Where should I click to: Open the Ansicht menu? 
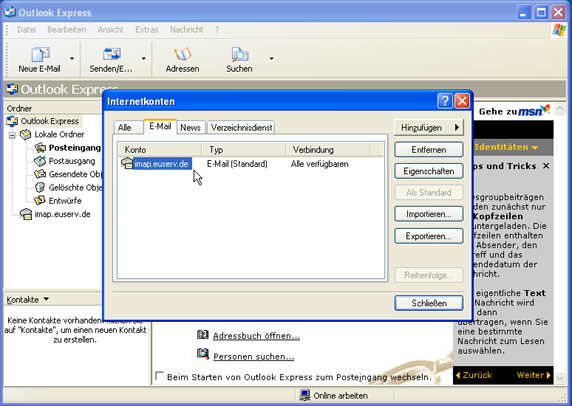[111, 30]
